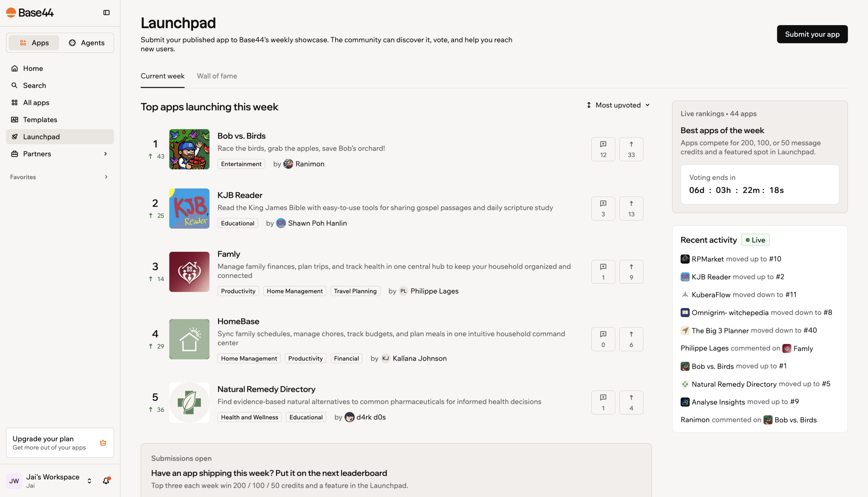Open RPMarket in Recent activity
This screenshot has height=497, width=868.
(x=707, y=259)
